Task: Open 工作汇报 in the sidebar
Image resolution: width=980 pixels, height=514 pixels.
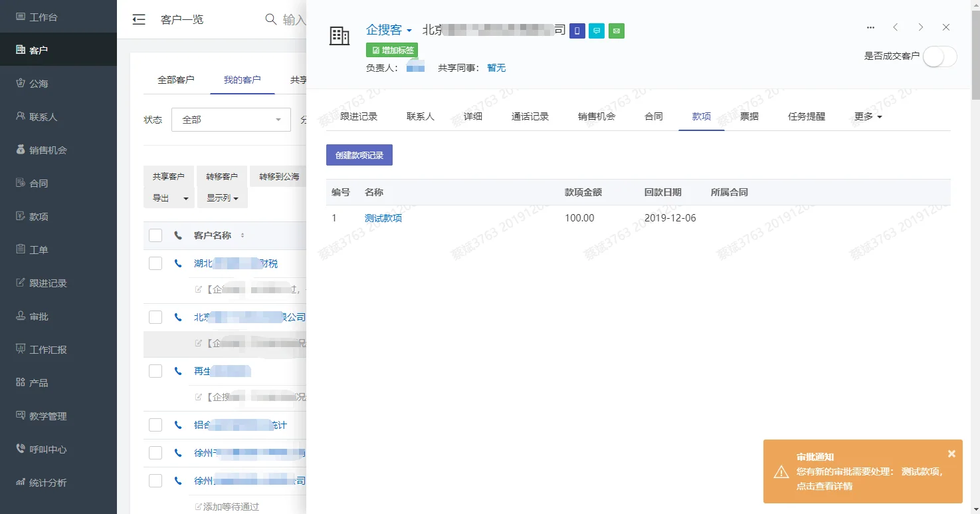Action: click(58, 349)
